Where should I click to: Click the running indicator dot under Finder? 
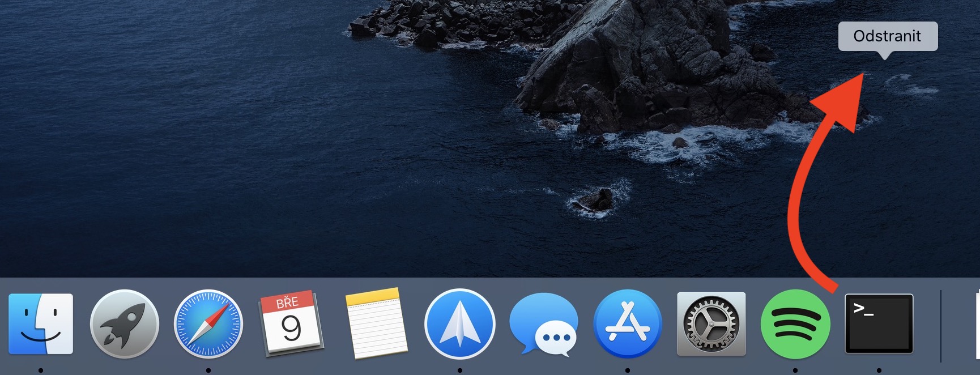coord(41,370)
